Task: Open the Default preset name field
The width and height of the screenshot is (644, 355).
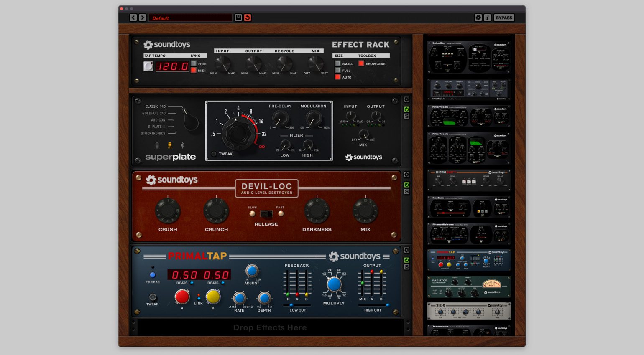Action: click(x=190, y=18)
